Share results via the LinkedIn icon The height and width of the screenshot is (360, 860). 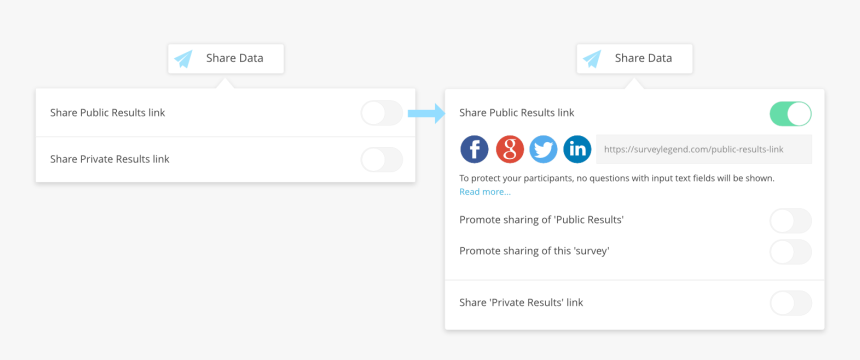(x=578, y=149)
